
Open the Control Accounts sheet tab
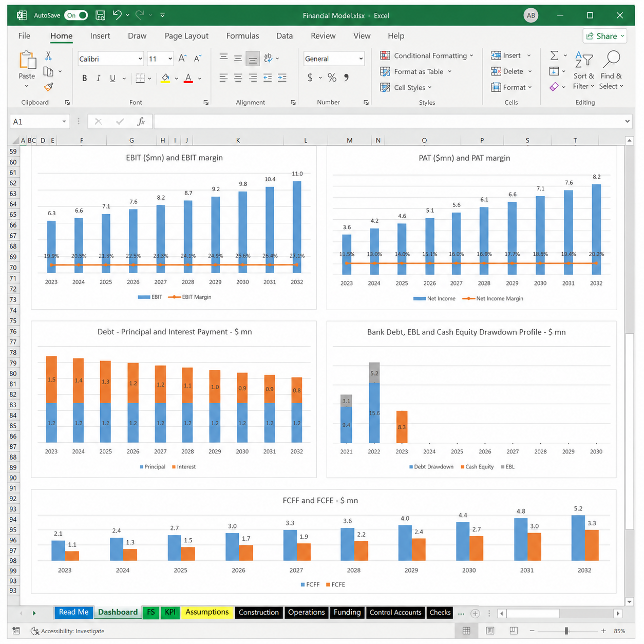pyautogui.click(x=395, y=612)
